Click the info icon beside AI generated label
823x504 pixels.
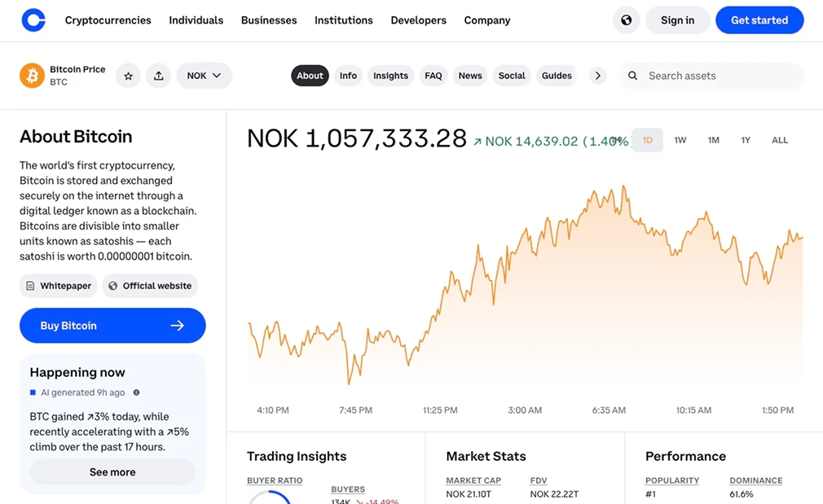(135, 392)
